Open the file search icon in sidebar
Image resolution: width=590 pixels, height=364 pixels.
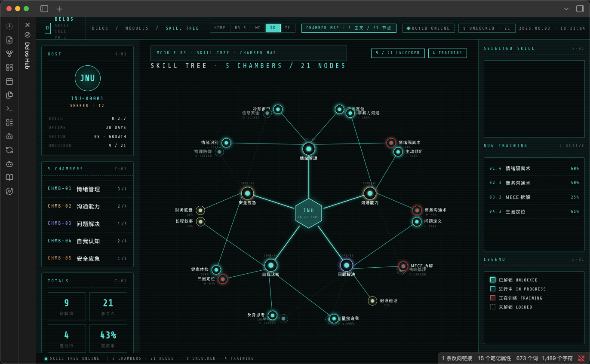[x=9, y=40]
